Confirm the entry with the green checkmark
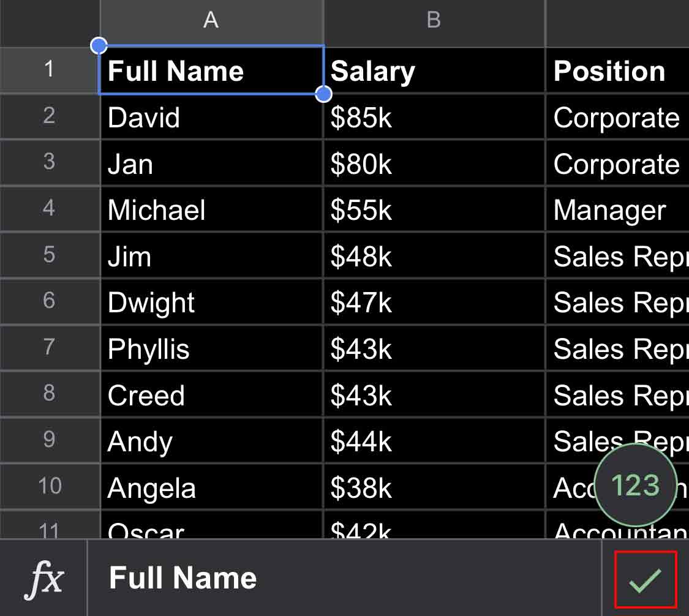This screenshot has width=689, height=616. click(646, 579)
